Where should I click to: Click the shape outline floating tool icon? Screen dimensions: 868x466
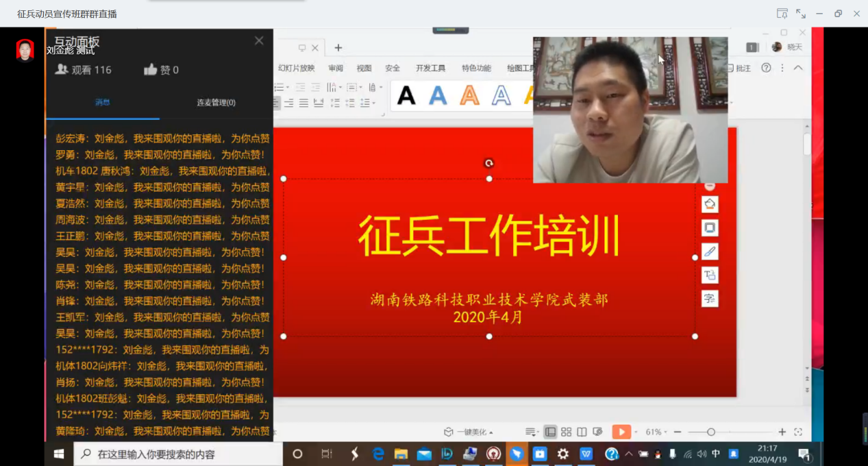(710, 228)
